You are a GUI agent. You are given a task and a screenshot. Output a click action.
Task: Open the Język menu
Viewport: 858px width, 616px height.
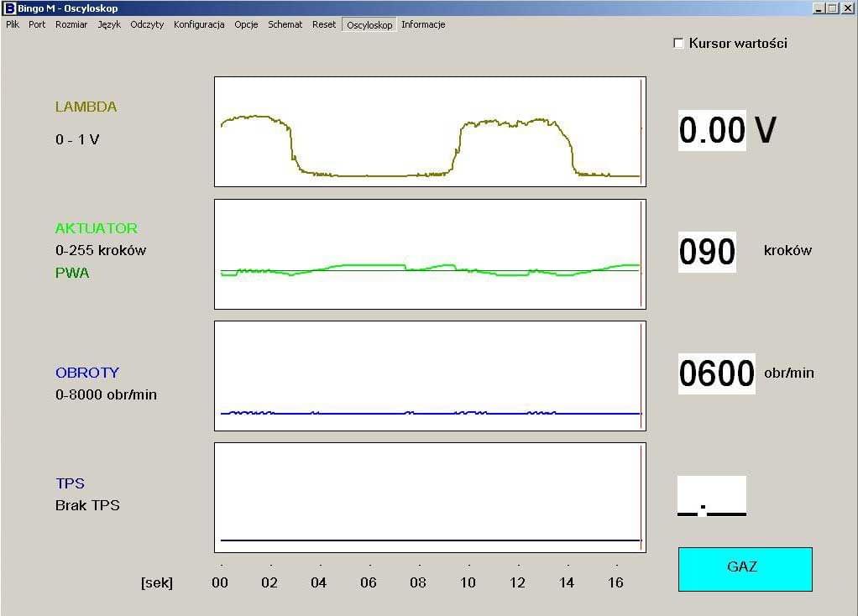coord(109,24)
